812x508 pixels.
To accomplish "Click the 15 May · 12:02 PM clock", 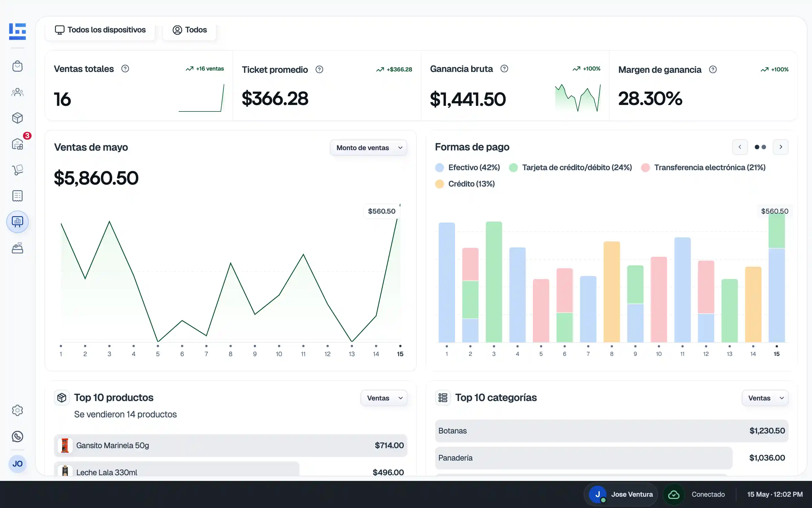I will click(775, 494).
